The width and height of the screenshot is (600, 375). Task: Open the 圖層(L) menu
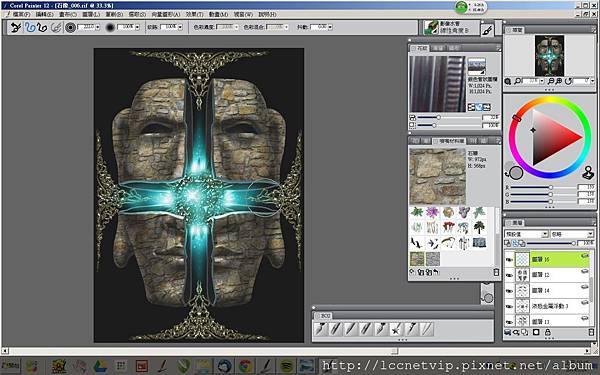[91, 14]
